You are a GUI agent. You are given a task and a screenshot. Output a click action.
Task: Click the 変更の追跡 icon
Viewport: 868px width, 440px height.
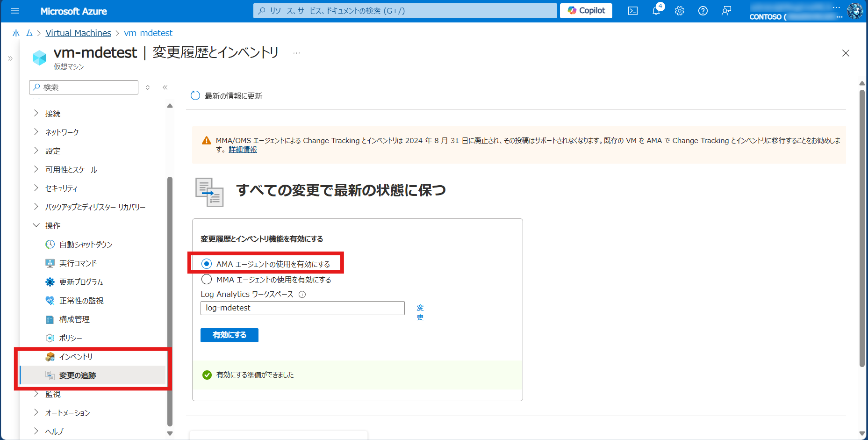click(x=50, y=375)
